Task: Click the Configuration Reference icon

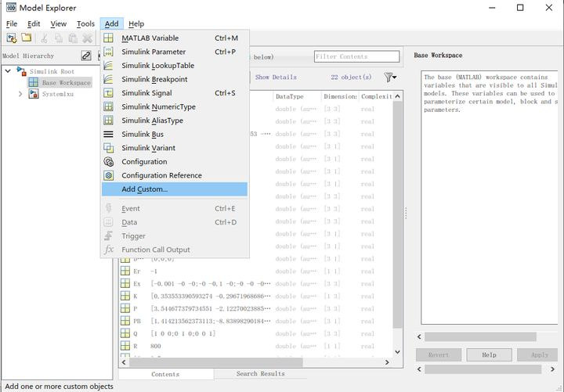Action: point(108,175)
